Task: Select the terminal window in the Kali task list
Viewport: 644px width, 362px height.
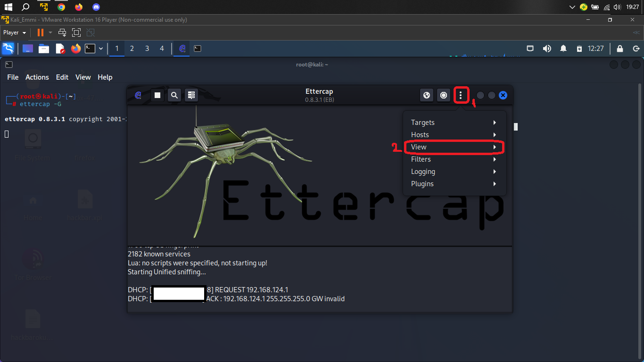Action: (198, 49)
